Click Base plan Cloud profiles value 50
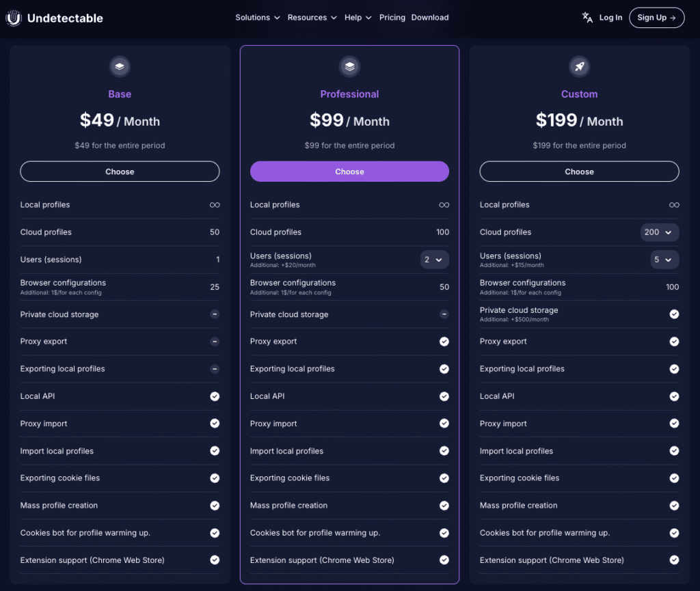700x591 pixels. click(215, 232)
